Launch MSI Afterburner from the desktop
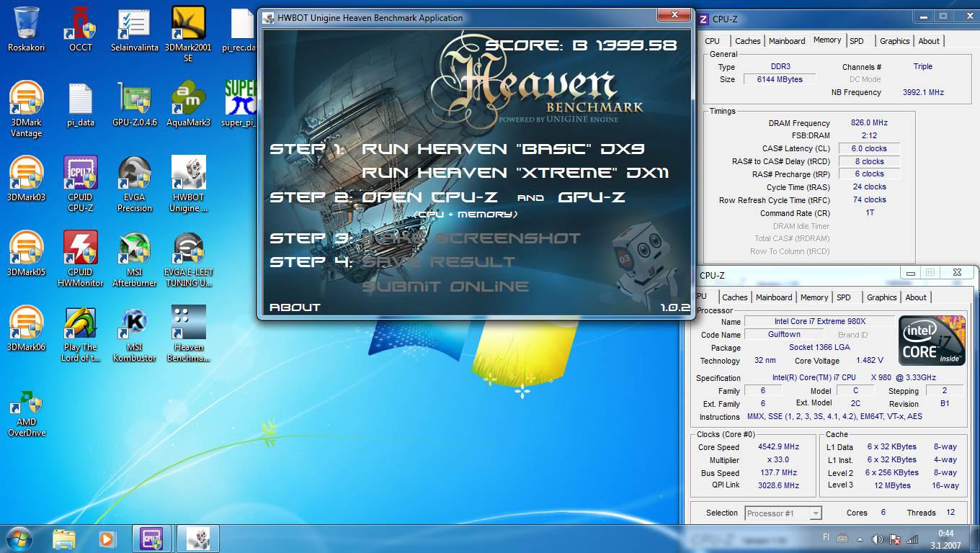980x553 pixels. 135,258
